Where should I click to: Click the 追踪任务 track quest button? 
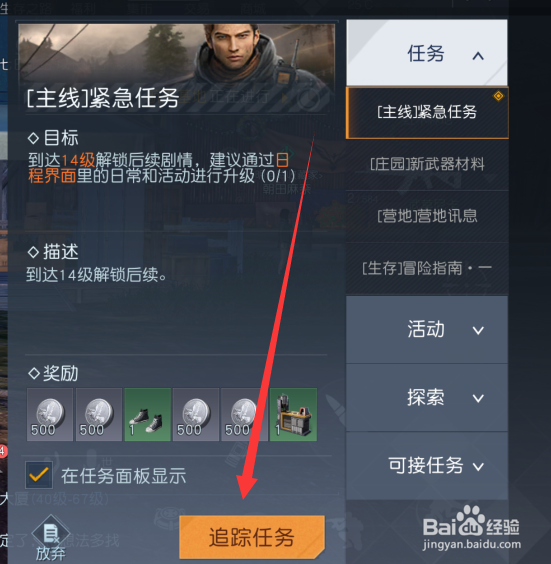(252, 537)
